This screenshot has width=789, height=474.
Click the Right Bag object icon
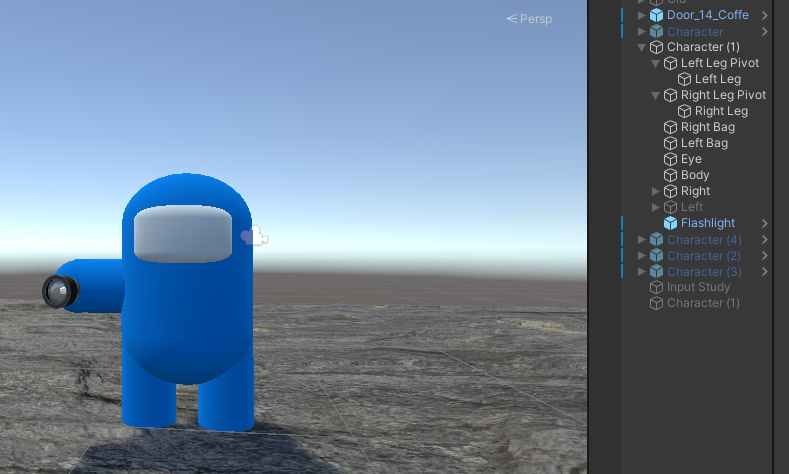point(670,127)
